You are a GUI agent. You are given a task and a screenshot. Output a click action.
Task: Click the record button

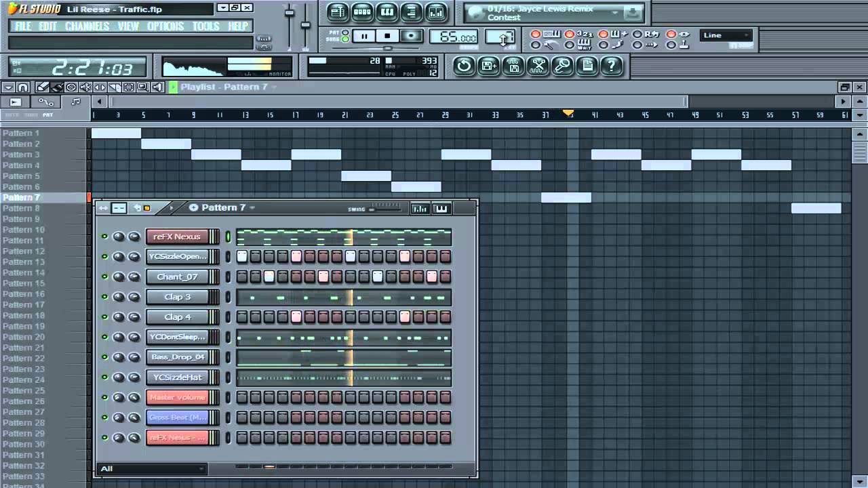click(x=410, y=36)
